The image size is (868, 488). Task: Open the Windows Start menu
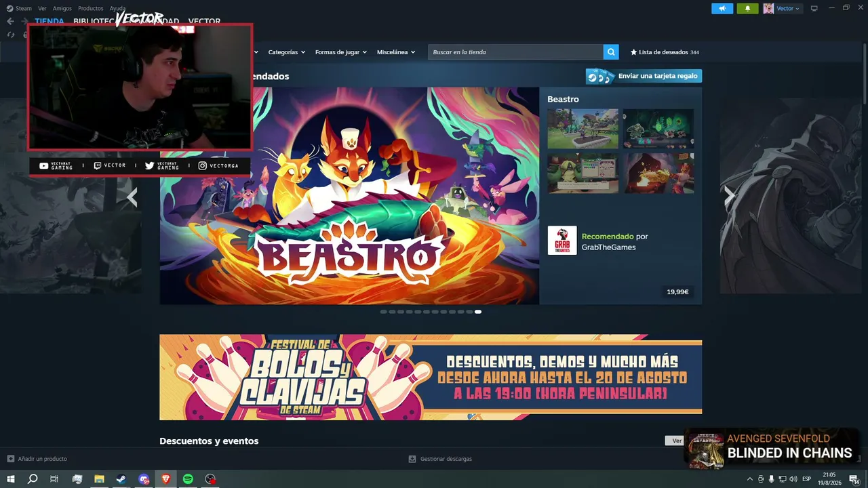[10, 479]
